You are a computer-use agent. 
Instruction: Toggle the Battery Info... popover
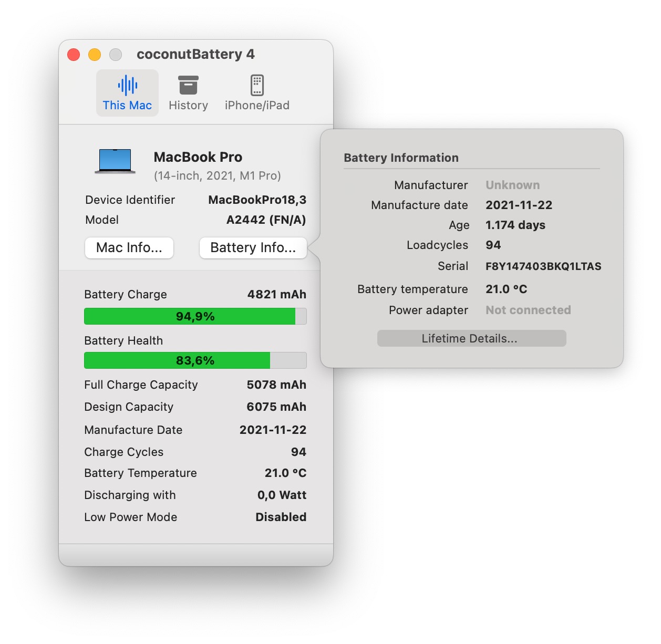253,248
